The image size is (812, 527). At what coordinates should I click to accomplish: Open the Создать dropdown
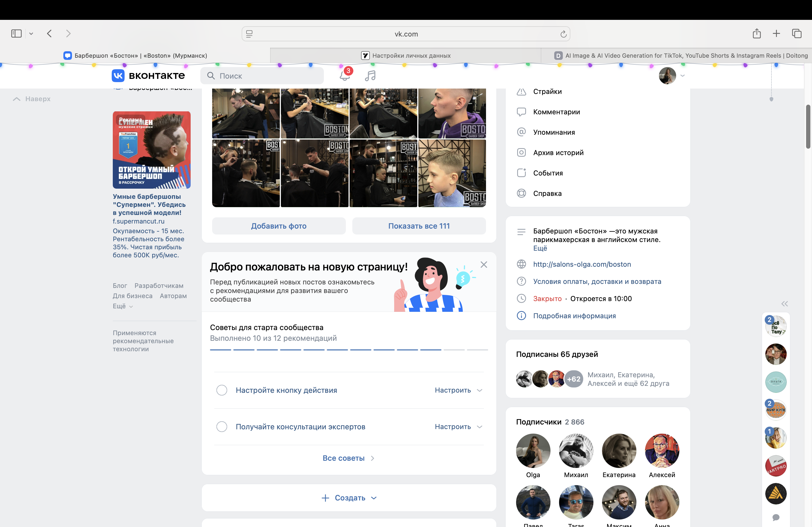coord(349,498)
